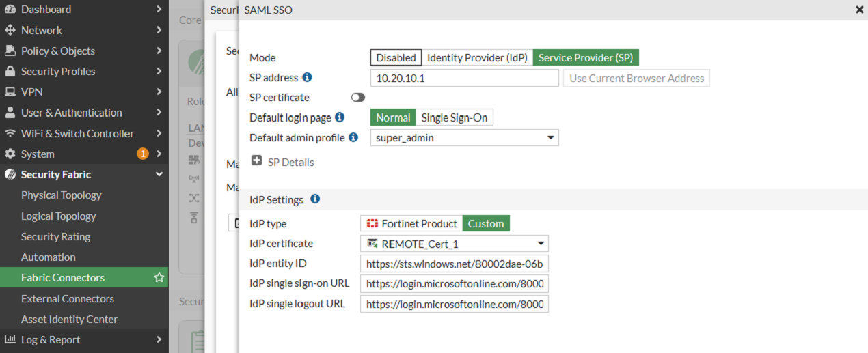
Task: Click the IdP single sign-on URL field
Action: (455, 283)
